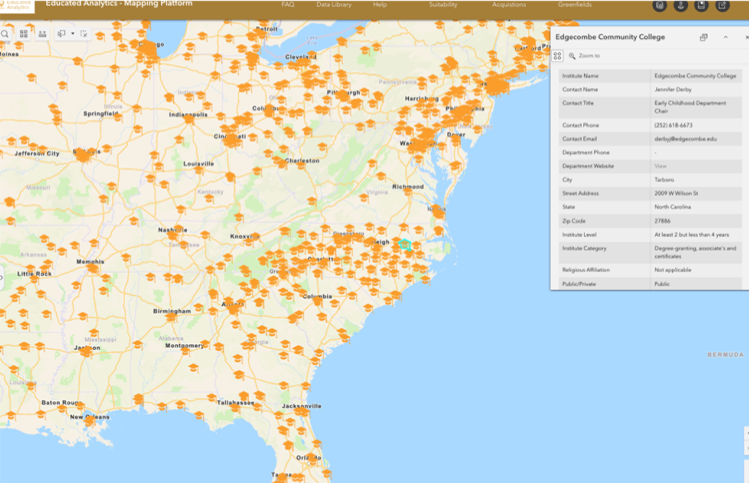The width and height of the screenshot is (749, 483).
Task: Click the highlighted cyan college marker
Action: [x=405, y=244]
